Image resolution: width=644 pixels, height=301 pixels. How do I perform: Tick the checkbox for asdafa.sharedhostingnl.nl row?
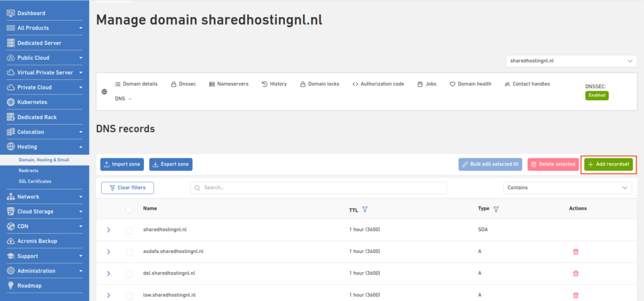pos(130,252)
